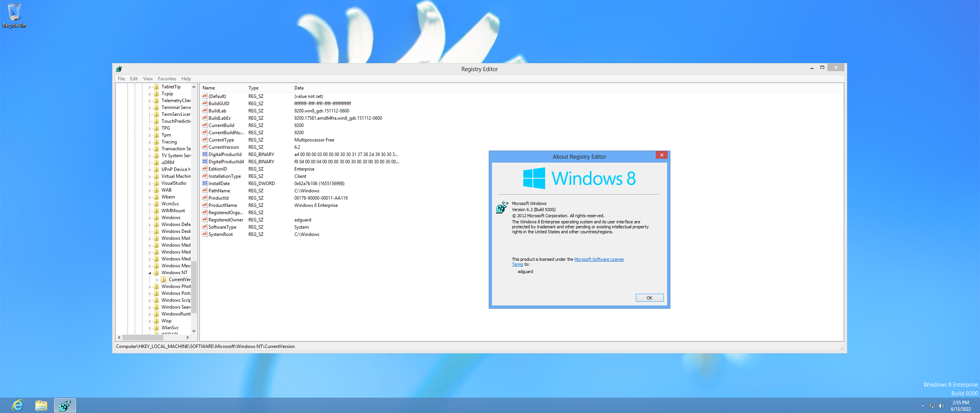Click the Data column header
This screenshot has height=413, width=980.
pos(347,88)
